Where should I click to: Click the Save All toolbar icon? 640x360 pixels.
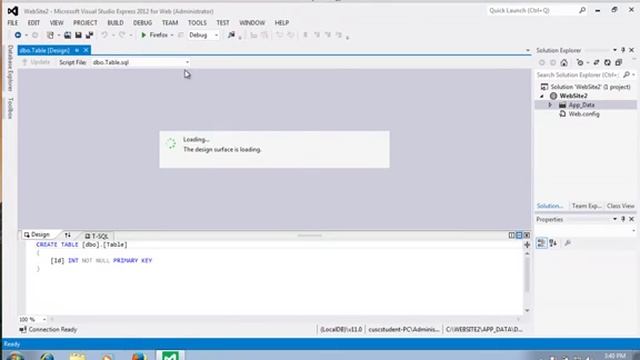(x=89, y=35)
